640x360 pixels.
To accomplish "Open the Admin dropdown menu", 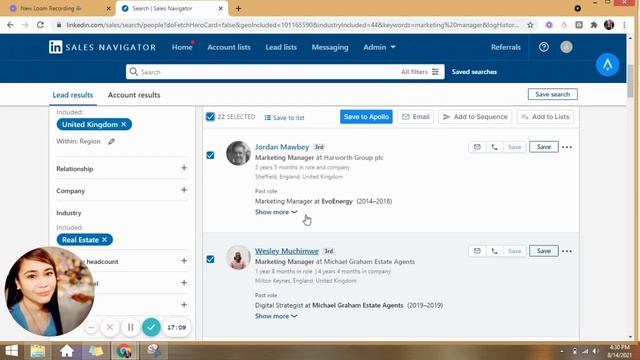I will (379, 47).
